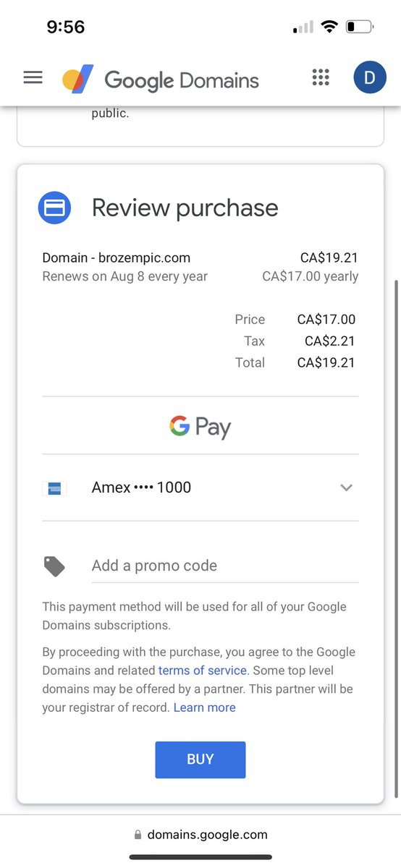The height and width of the screenshot is (868, 401).
Task: Tap the battery status icon
Action: (360, 27)
